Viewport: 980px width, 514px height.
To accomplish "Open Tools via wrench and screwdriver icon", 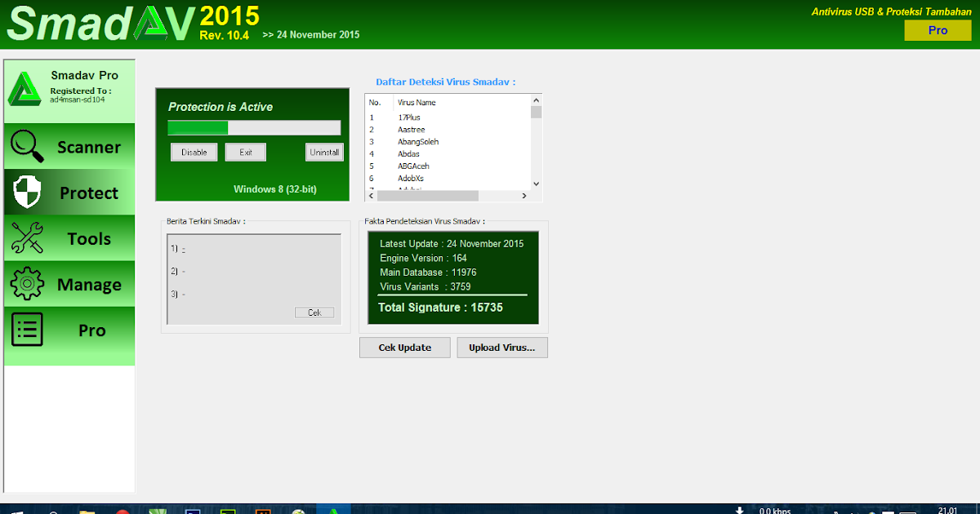I will coord(69,238).
